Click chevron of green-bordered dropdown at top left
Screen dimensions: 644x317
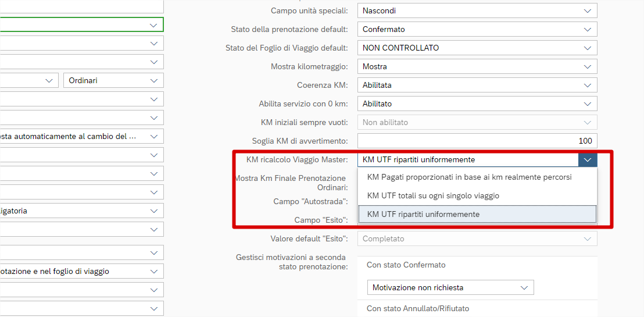click(153, 25)
